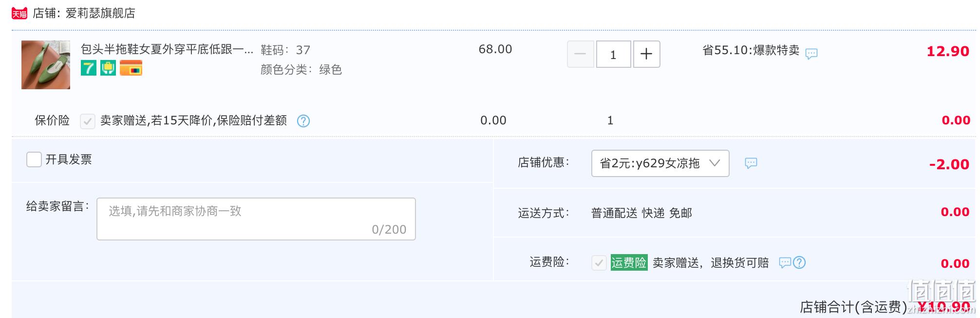The image size is (980, 318).
Task: Toggle the 保价险 price protection checkbox
Action: pyautogui.click(x=87, y=120)
